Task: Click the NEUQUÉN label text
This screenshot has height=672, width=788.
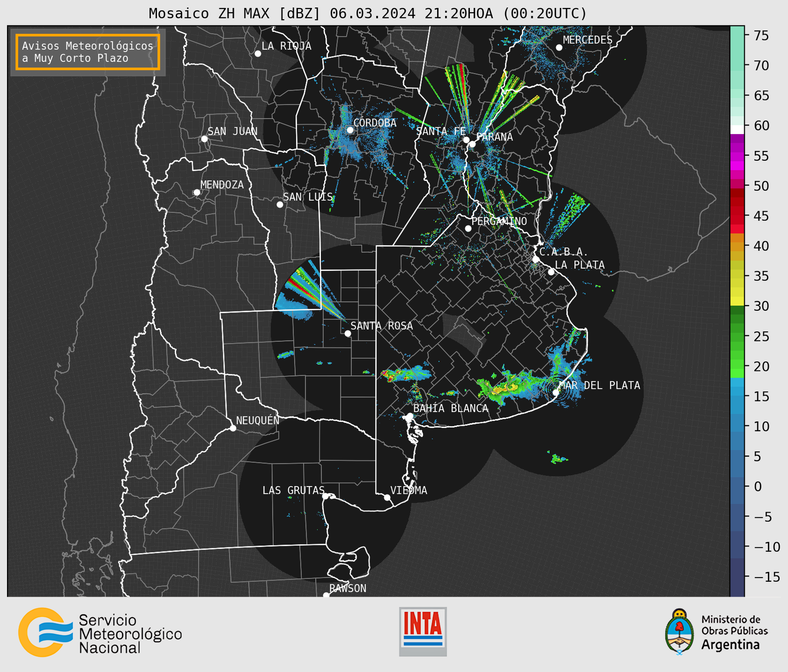Action: 257,420
